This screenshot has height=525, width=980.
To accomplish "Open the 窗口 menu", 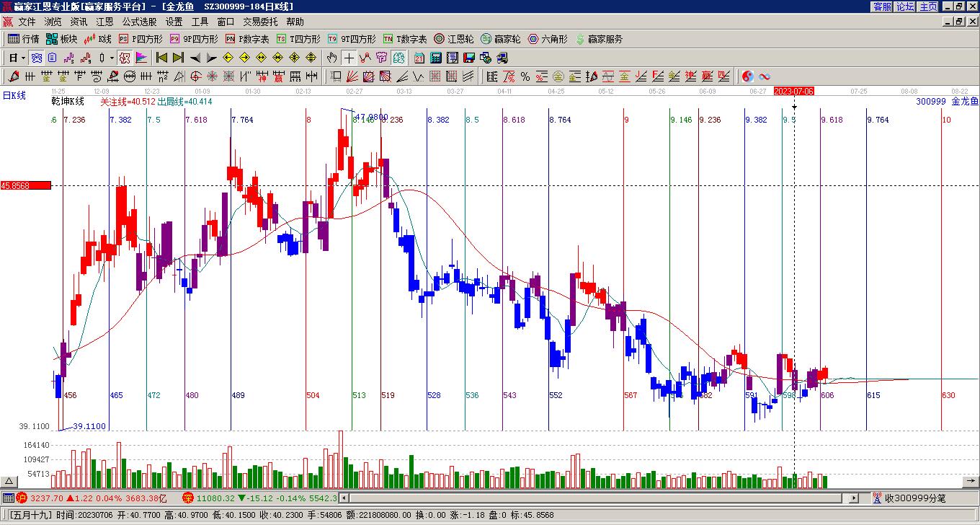I will point(226,22).
